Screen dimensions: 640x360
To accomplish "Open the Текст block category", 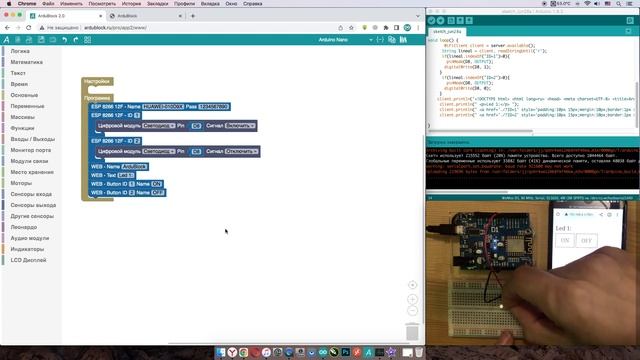I will (18, 73).
